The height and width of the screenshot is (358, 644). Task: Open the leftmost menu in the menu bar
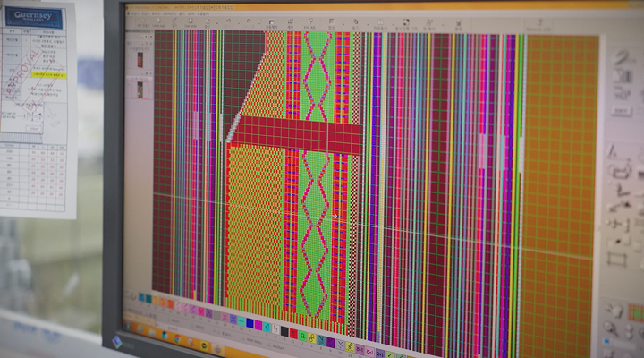[x=132, y=15]
